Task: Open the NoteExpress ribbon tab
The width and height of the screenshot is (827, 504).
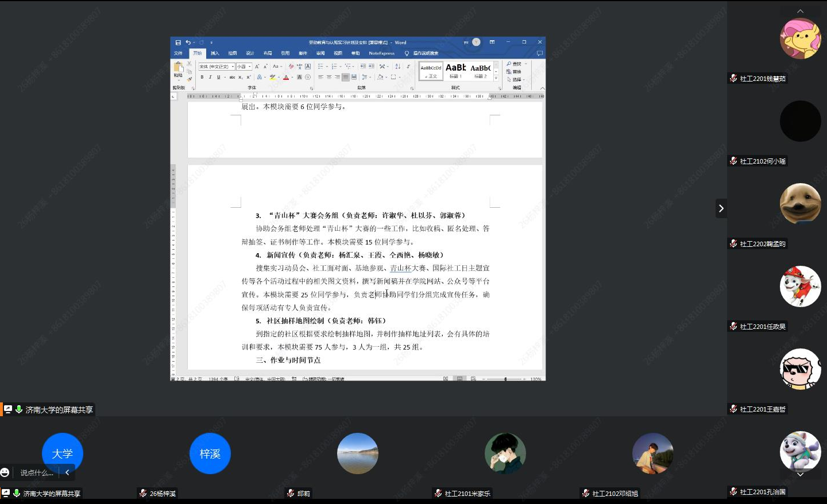Action: (381, 53)
